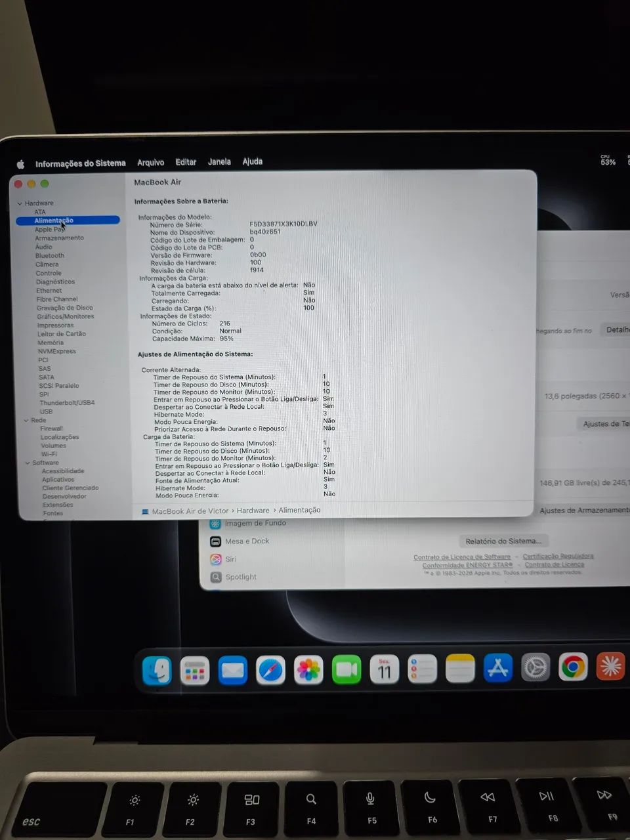Viewport: 630px width, 840px height.
Task: Select Aplicativos under Software
Action: coord(58,480)
